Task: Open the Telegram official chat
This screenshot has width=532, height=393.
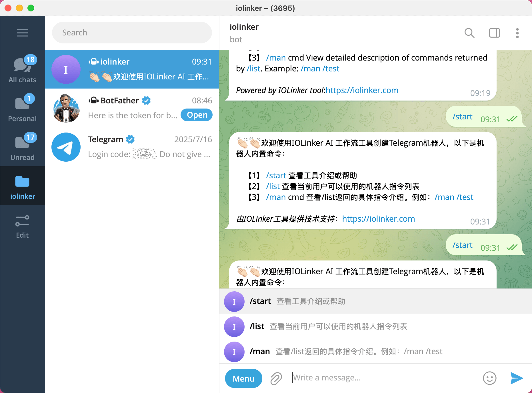Action: 132,147
